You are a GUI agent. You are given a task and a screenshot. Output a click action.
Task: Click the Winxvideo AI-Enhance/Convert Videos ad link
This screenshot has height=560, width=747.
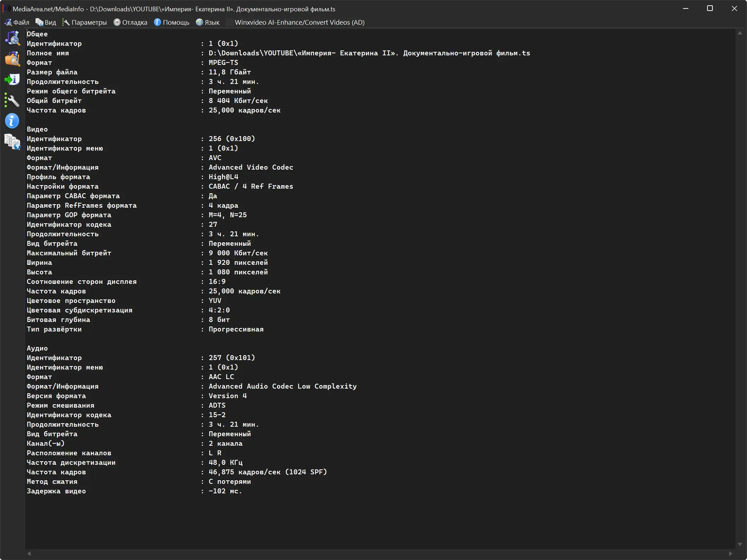[299, 22]
